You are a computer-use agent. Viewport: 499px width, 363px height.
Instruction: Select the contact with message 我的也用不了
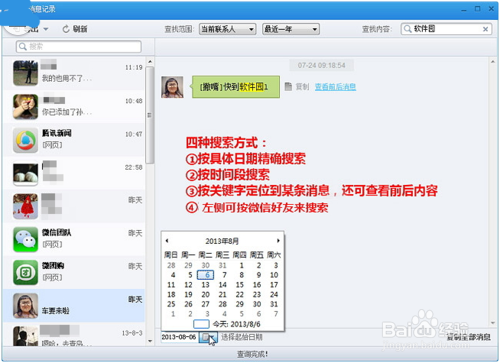tap(74, 73)
